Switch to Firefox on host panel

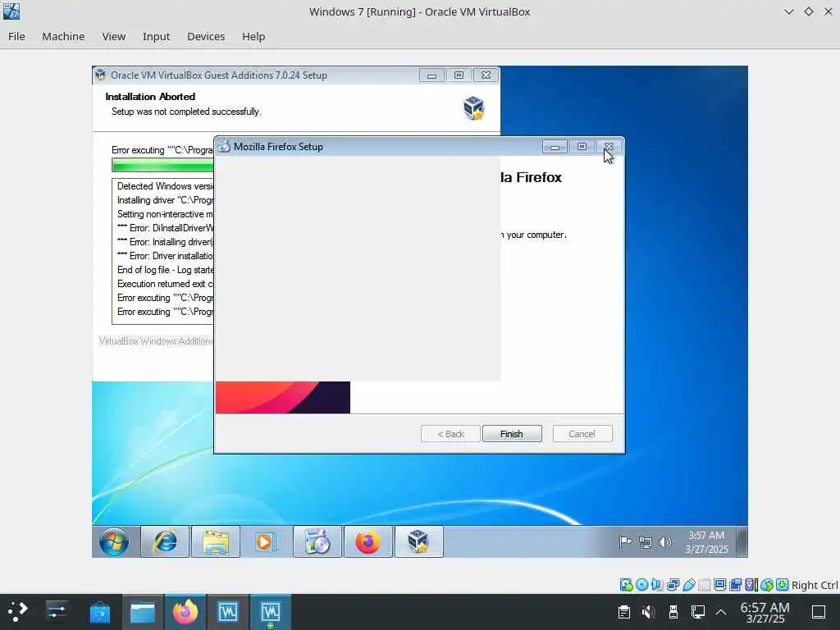[x=185, y=612]
